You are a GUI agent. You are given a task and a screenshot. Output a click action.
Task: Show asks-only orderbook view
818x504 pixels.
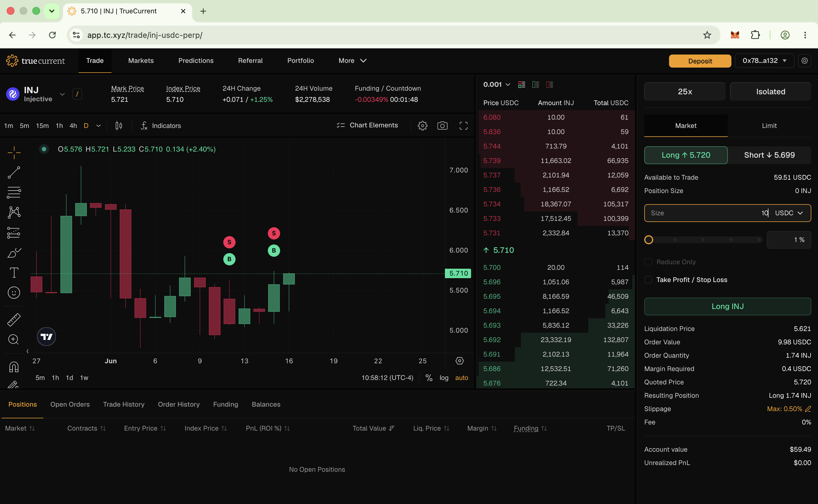click(x=549, y=85)
